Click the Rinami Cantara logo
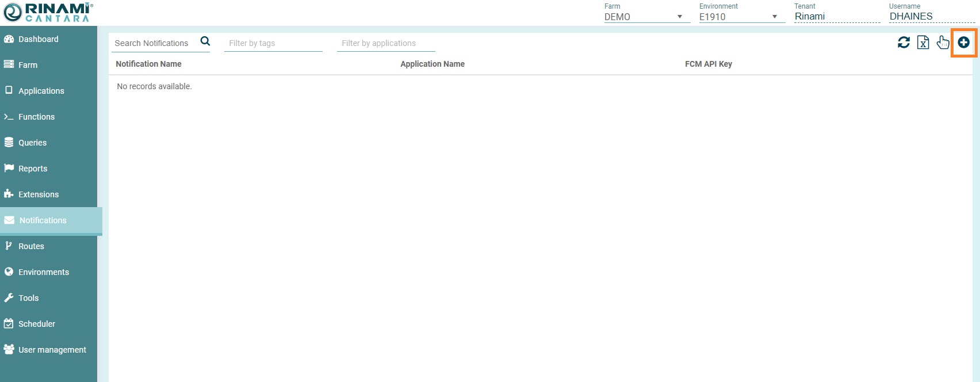The image size is (980, 382). 47,12
